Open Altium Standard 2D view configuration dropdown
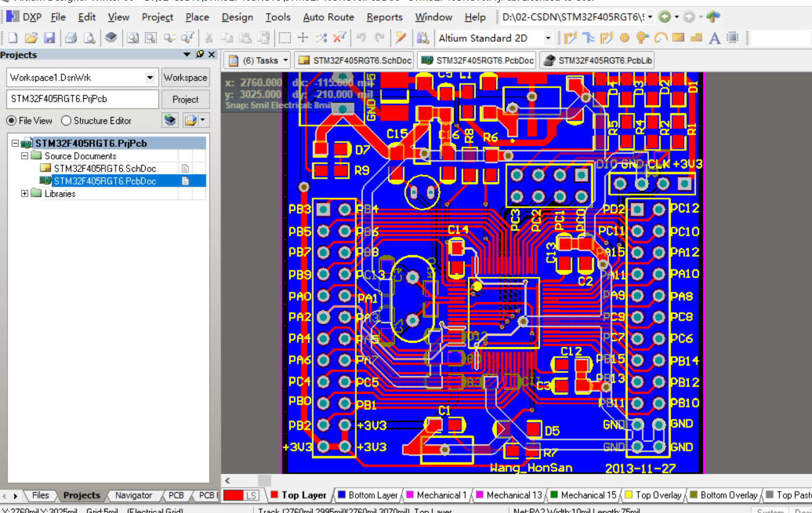This screenshot has height=513, width=812. tap(548, 38)
